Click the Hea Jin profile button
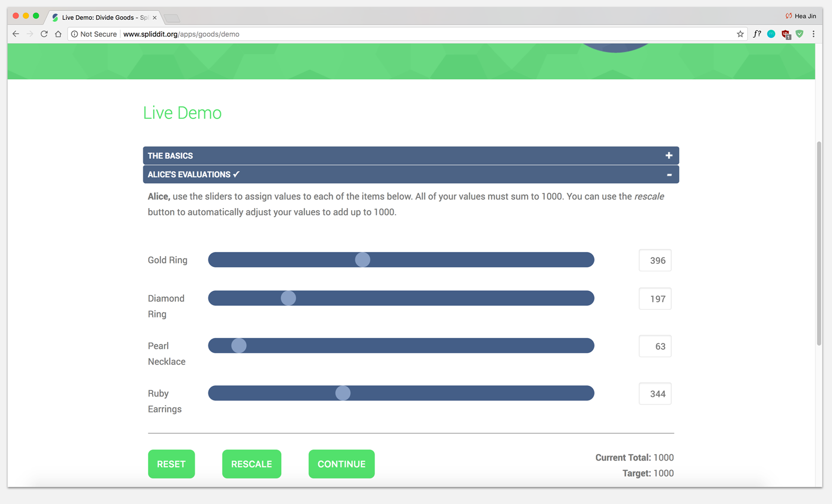The image size is (832, 504). [800, 16]
